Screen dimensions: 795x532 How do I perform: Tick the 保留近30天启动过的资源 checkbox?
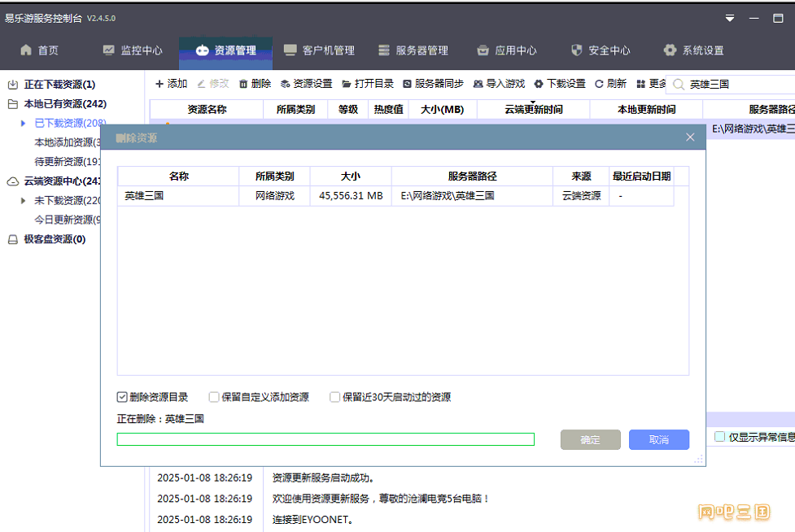pos(334,397)
